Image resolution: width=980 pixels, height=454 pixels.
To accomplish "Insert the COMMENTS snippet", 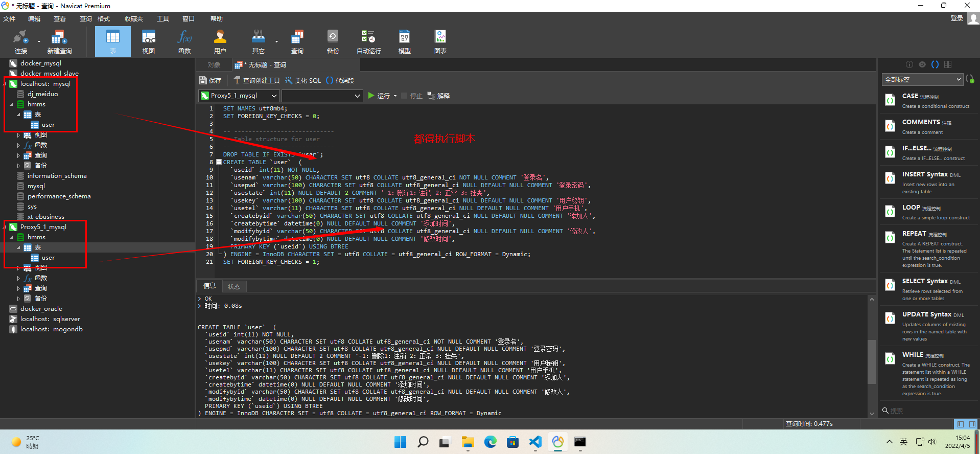I will (929, 126).
